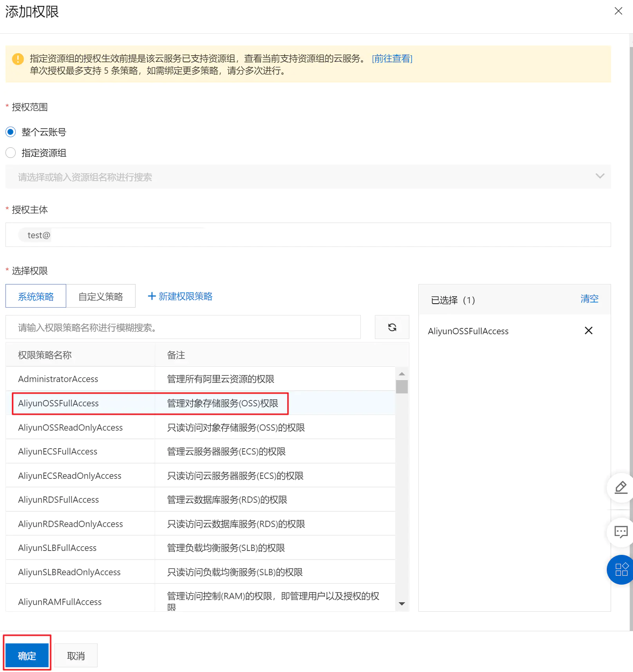Select the entire cloud account radio option

pos(11,132)
